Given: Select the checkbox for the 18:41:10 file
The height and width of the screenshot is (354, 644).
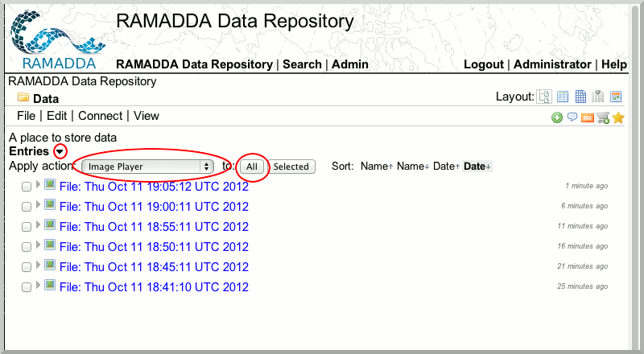Looking at the screenshot, I should 27,287.
